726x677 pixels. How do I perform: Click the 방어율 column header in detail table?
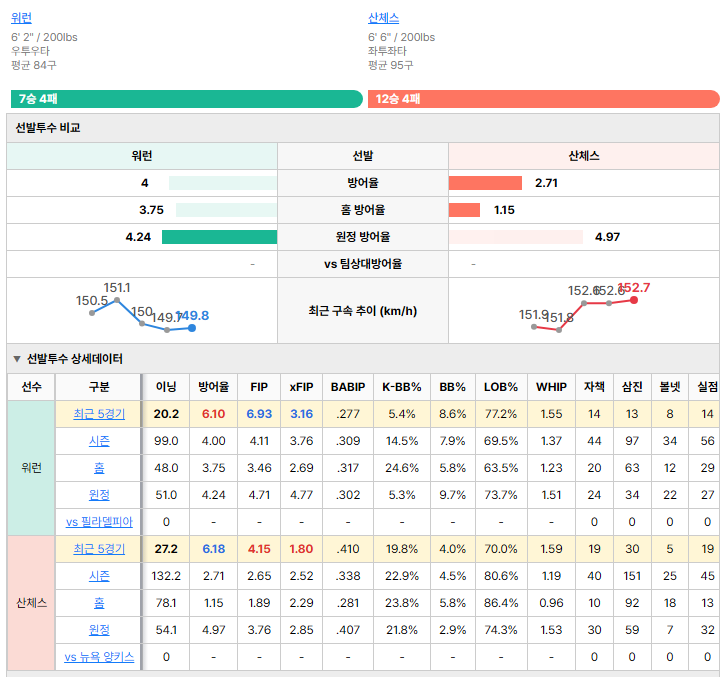tap(213, 387)
